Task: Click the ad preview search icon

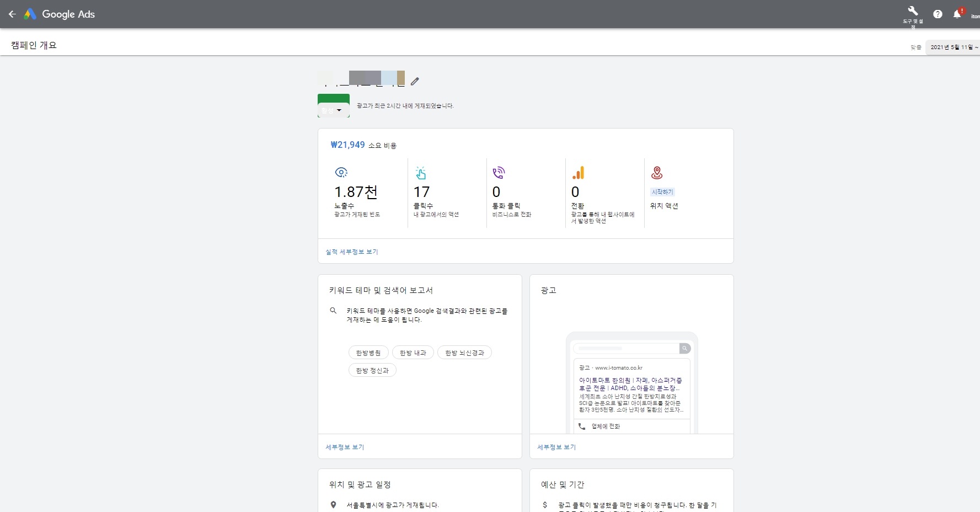Action: [684, 348]
